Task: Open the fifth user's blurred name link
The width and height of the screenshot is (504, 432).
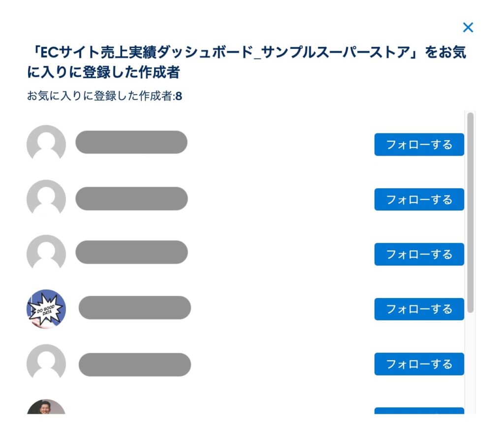Action: [x=134, y=365]
